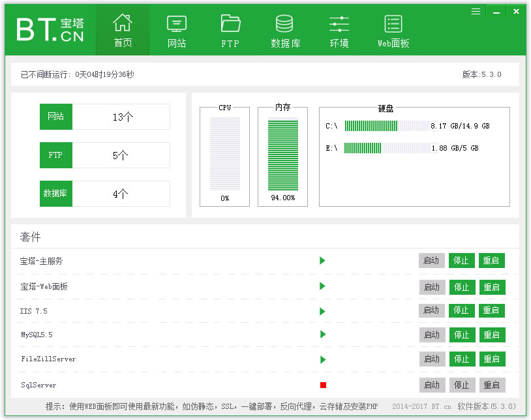Stop IIS 7.5 with 停止
The width and height of the screenshot is (531, 420).
(462, 310)
